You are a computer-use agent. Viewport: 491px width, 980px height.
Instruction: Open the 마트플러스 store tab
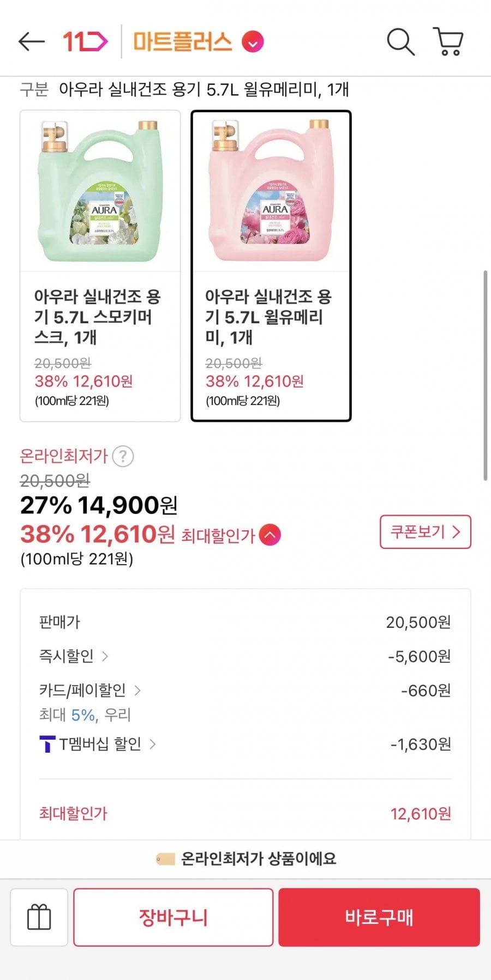click(x=182, y=41)
